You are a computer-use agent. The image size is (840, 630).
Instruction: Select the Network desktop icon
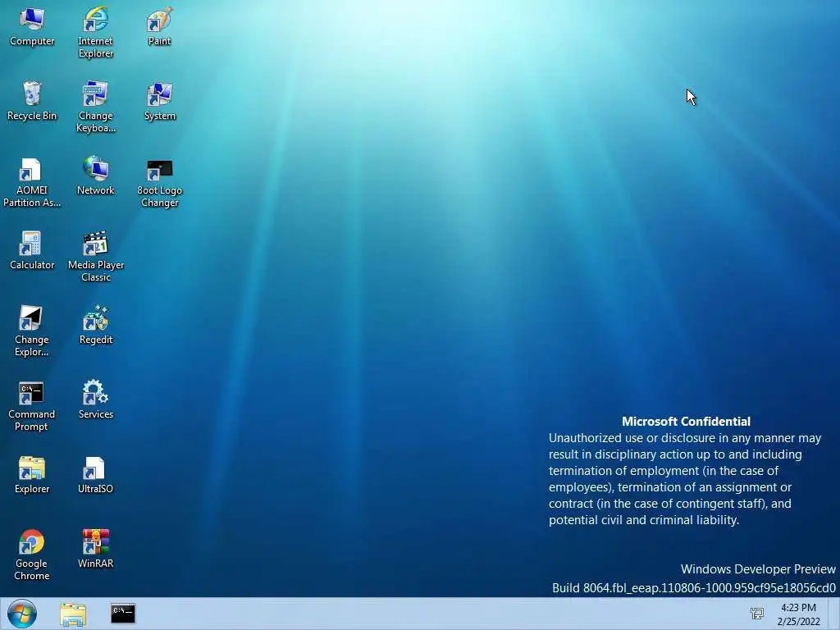pos(95,176)
